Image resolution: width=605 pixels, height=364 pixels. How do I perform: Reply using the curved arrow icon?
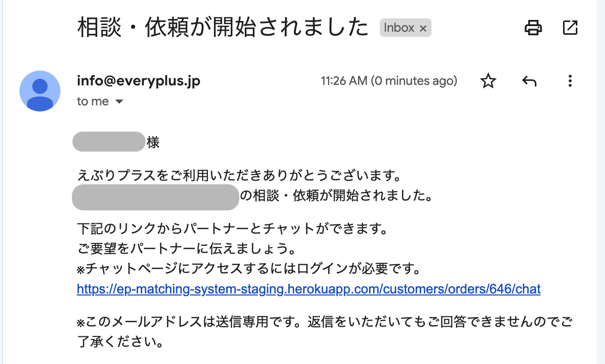(529, 81)
